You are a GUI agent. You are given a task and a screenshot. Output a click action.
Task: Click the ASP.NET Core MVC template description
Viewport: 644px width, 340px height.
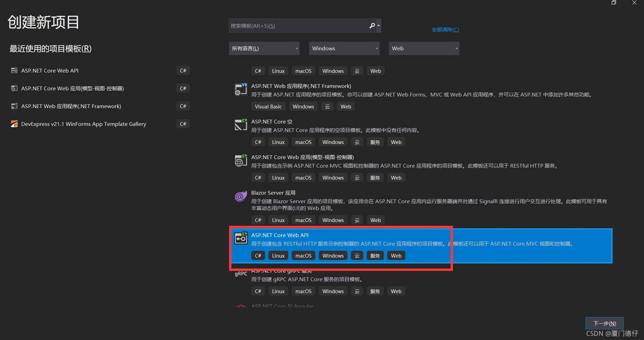pos(405,166)
